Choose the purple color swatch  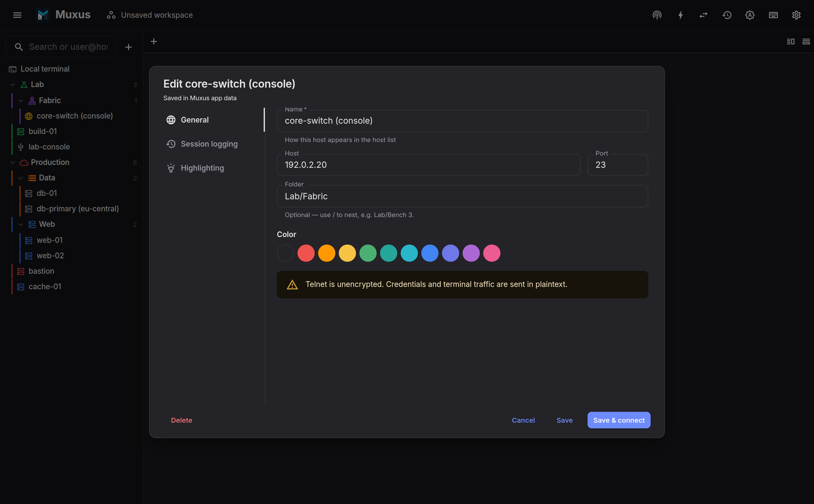tap(471, 253)
